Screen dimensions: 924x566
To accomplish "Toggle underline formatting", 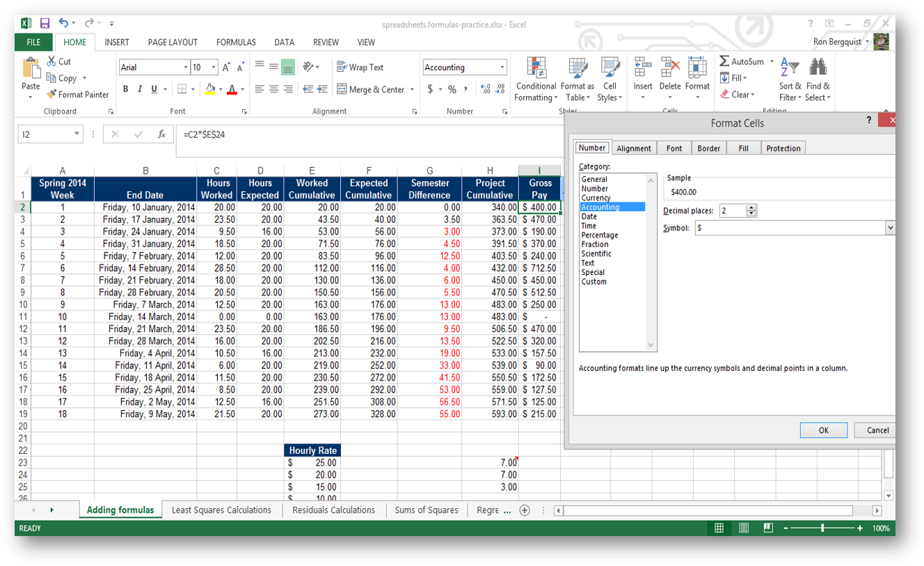I will (153, 89).
